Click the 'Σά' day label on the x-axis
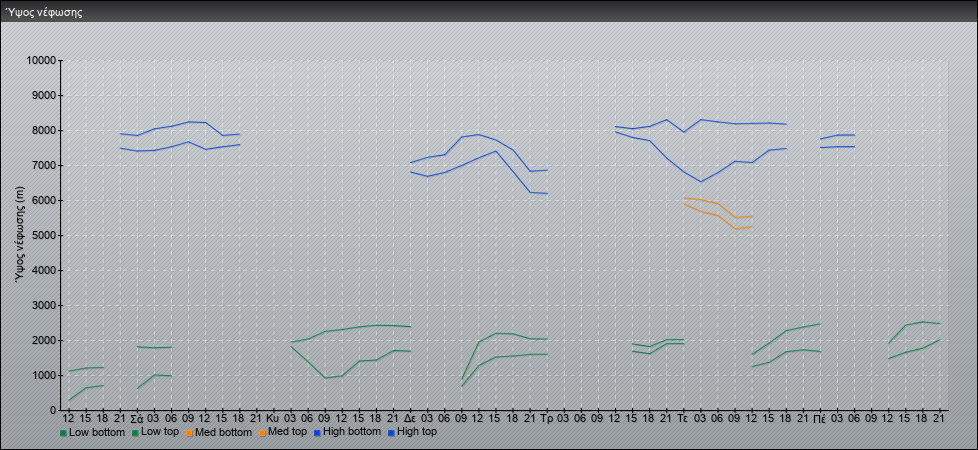This screenshot has width=978, height=450. [137, 418]
